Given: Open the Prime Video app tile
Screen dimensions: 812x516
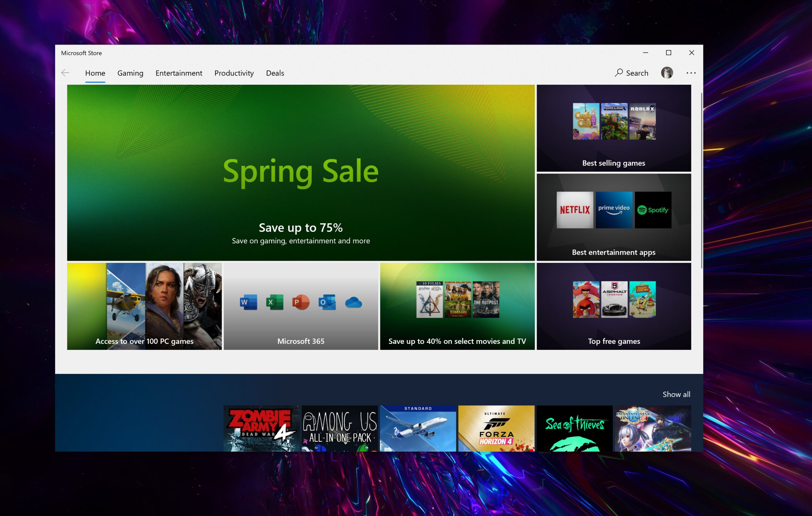Looking at the screenshot, I should coord(614,210).
